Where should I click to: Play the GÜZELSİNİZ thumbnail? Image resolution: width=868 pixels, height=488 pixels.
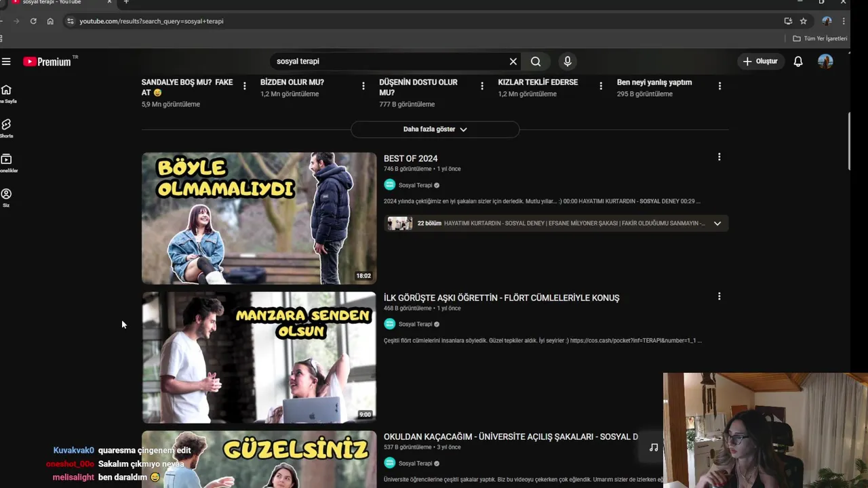(259, 460)
